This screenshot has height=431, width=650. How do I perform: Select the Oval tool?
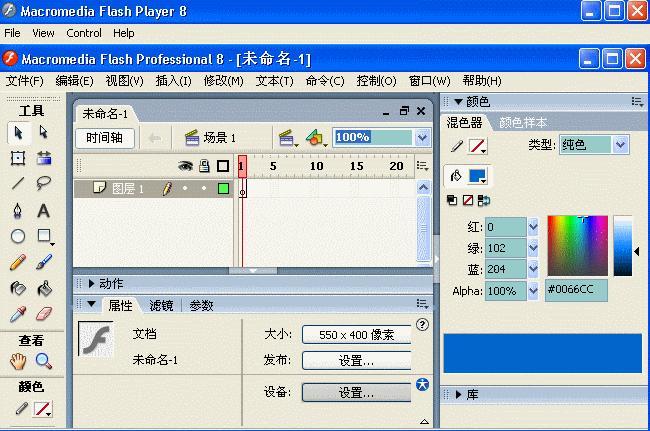(18, 236)
